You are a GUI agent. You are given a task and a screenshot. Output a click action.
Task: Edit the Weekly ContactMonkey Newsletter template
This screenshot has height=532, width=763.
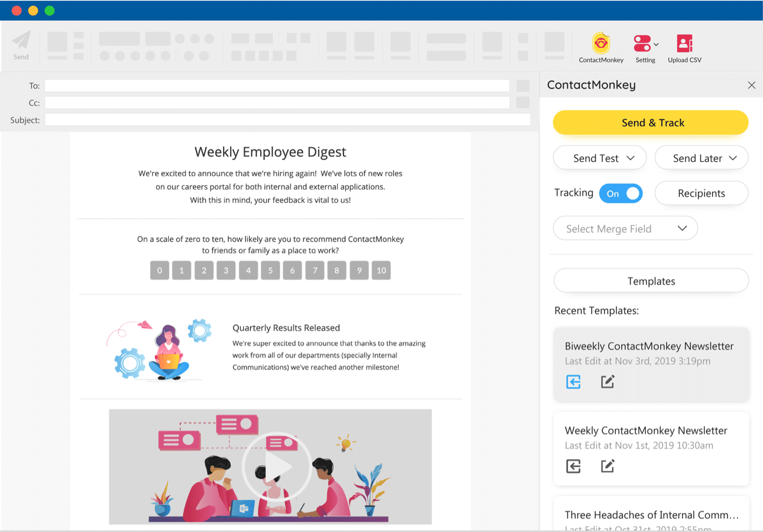(607, 466)
